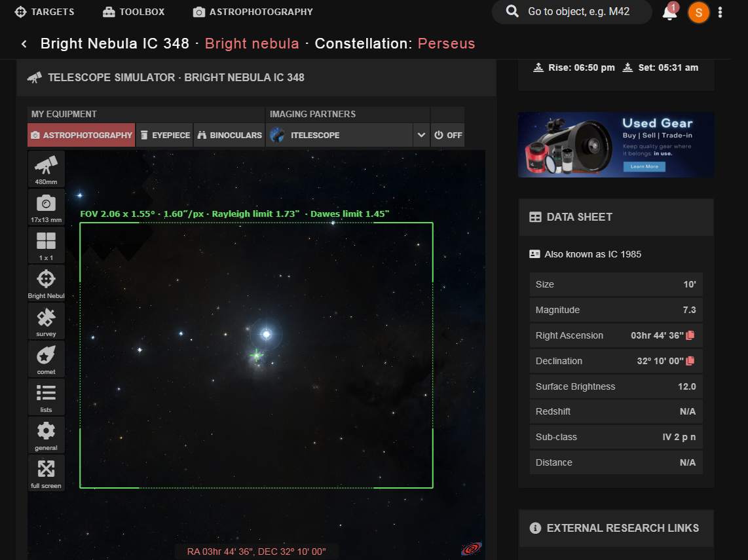This screenshot has width=748, height=560.
Task: Click the Surface Brightness value 12.0
Action: click(687, 386)
